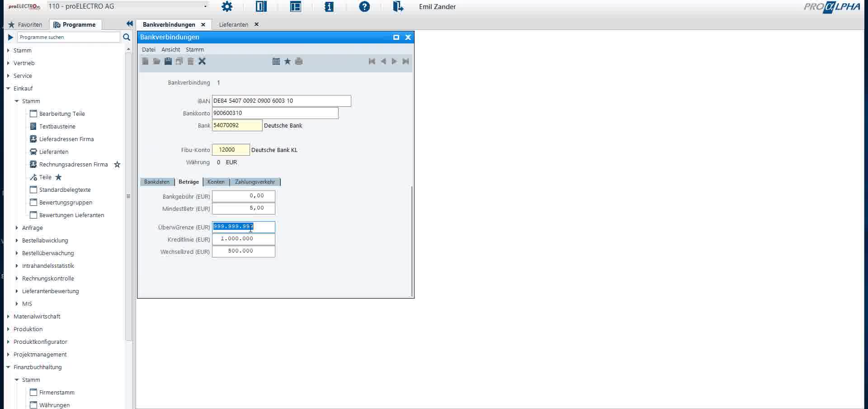Open Bearbeitung Teile program

coord(62,114)
